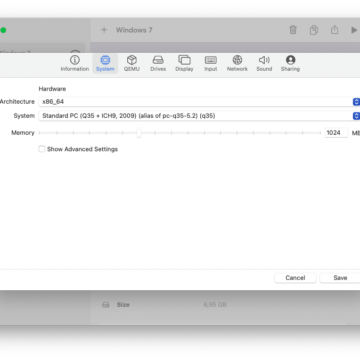This screenshot has width=360, height=360.
Task: Click the green window zoom button
Action: [3, 30]
